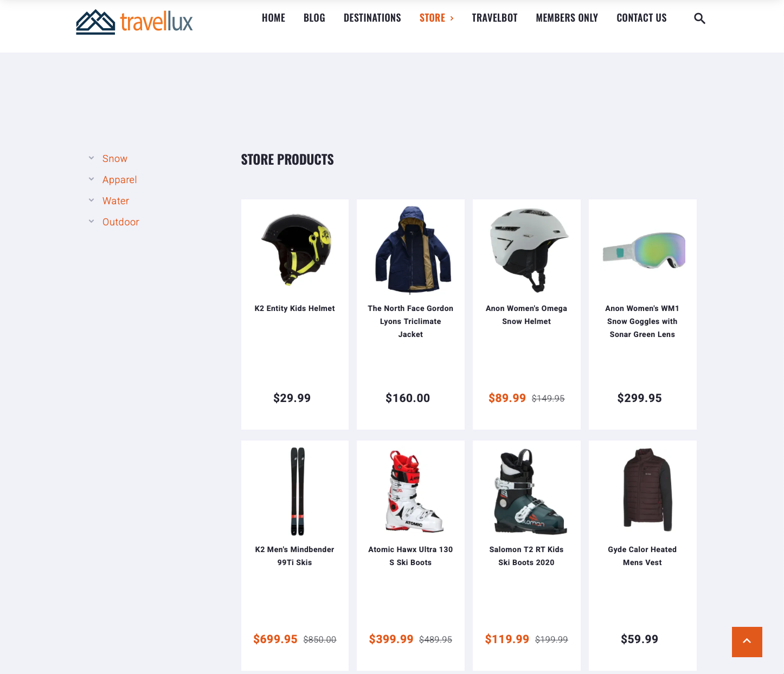Open the BLOG page
The height and width of the screenshot is (674, 784).
(314, 18)
